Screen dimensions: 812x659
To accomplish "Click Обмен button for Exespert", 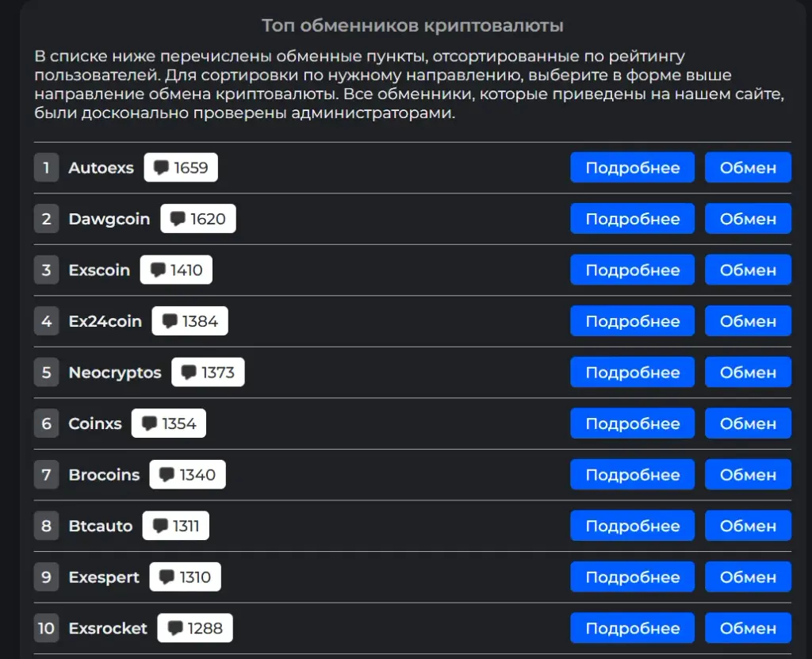I will 748,577.
